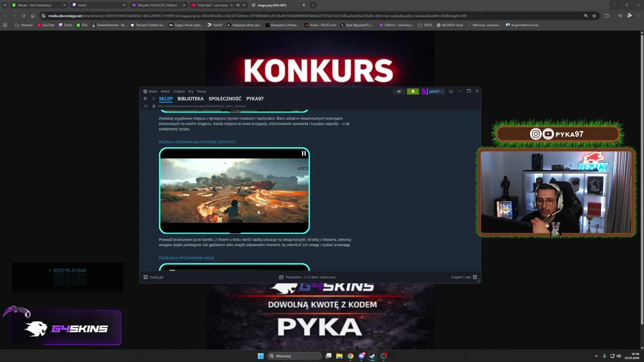
Task: Open the PYKA97 profile tab
Action: 255,99
